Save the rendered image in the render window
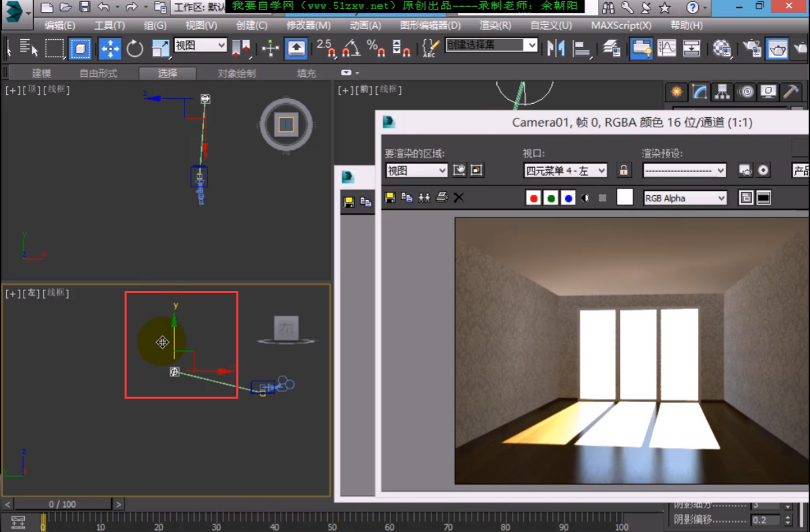The height and width of the screenshot is (532, 810). [x=389, y=197]
